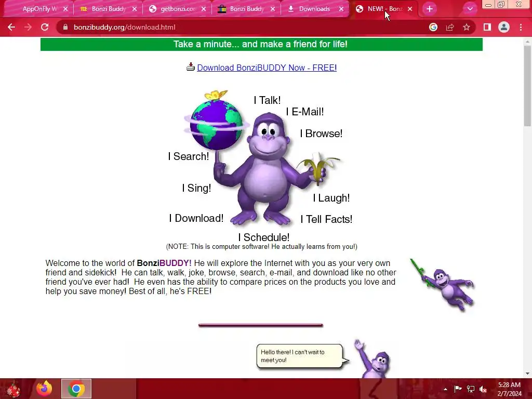Screen dimensions: 532x399
Task: Close the NEW! - Bonzi tab
Action: (x=410, y=9)
